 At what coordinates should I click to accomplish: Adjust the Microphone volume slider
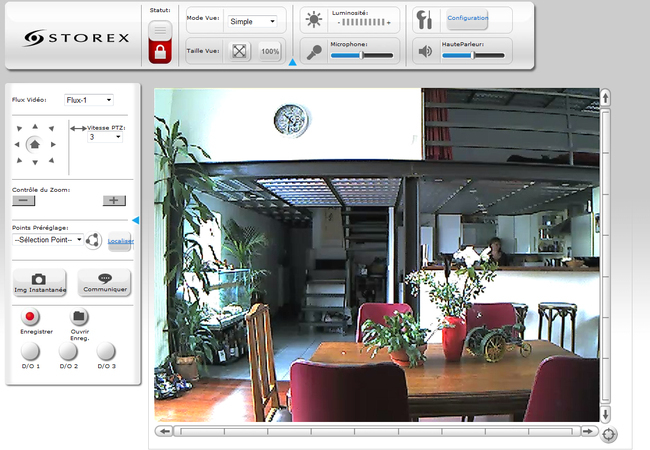[x=361, y=55]
